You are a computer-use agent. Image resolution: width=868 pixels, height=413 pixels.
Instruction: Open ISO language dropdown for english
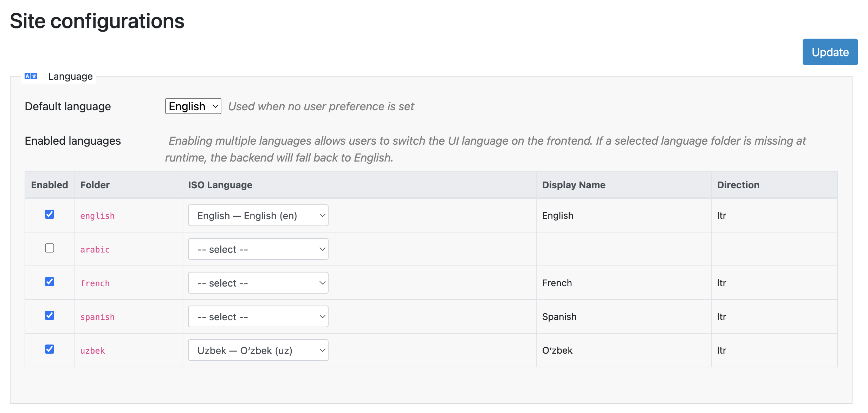[x=258, y=215]
